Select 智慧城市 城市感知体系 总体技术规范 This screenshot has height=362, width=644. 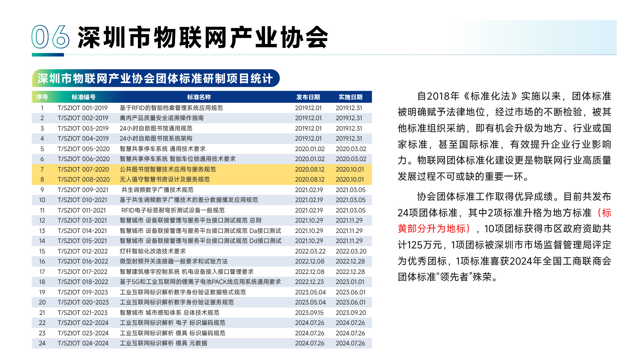pyautogui.click(x=169, y=313)
